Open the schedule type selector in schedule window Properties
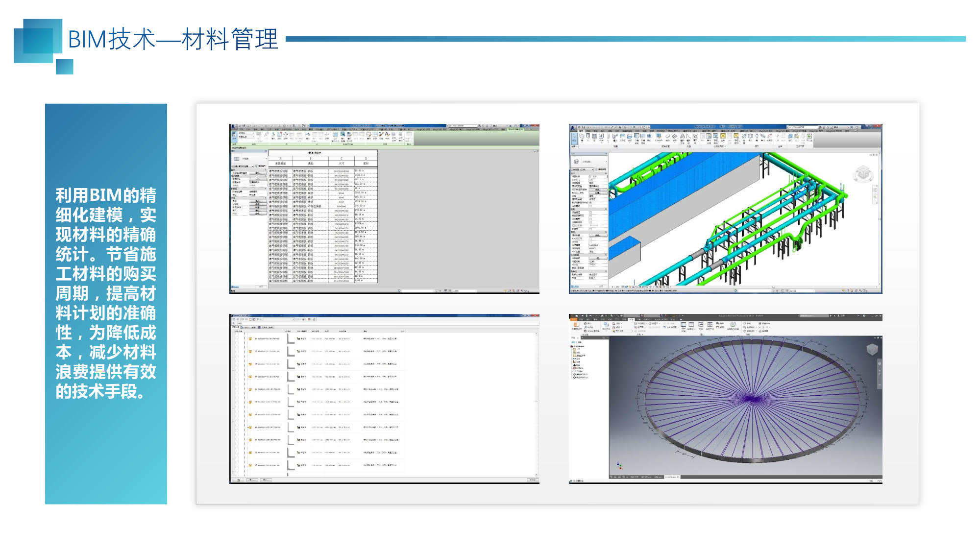980x551 pixels. point(249,159)
